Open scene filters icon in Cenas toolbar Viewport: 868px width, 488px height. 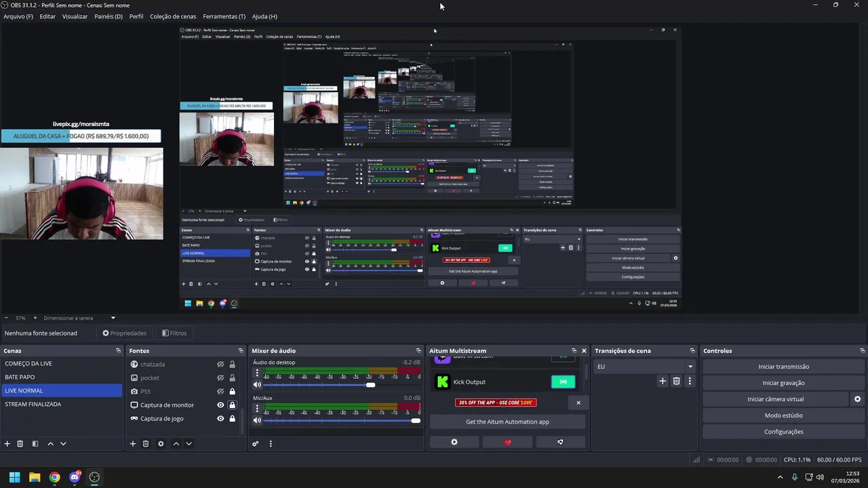35,444
